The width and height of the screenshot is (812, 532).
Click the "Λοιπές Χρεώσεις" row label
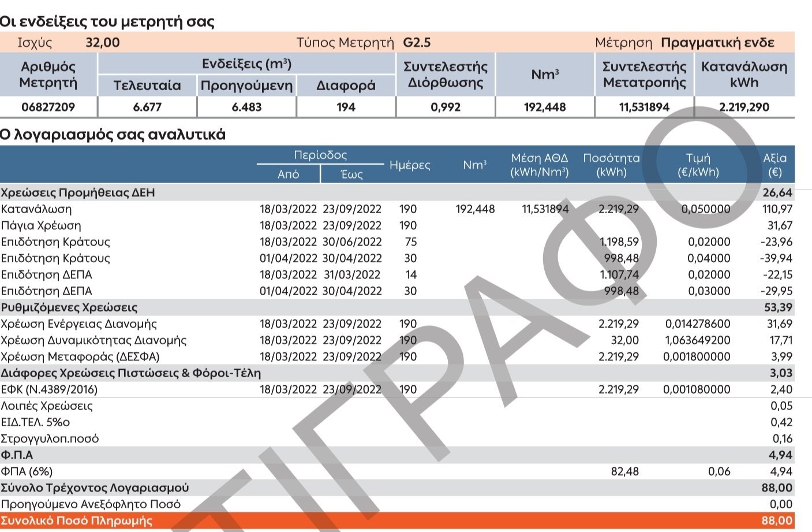pos(47,405)
